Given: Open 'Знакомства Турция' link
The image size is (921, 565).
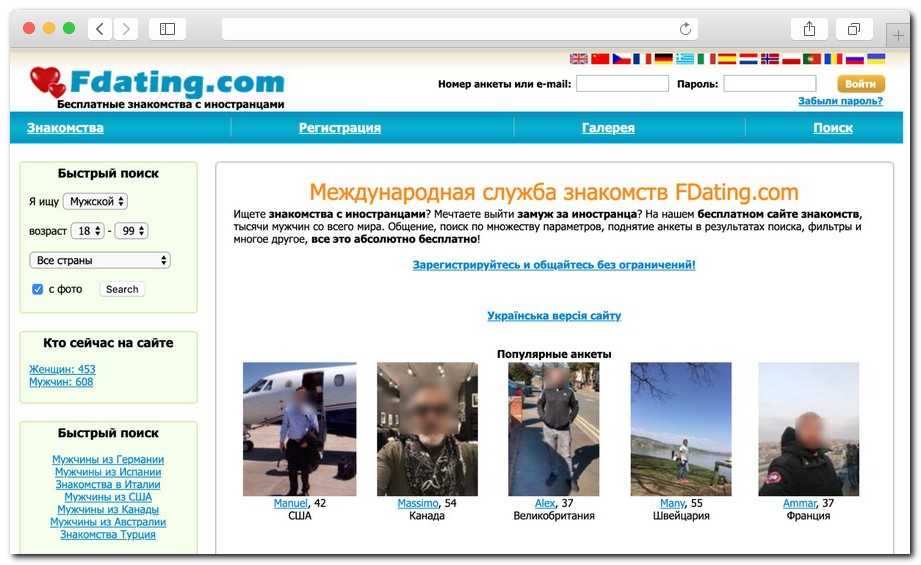Looking at the screenshot, I should 108,535.
